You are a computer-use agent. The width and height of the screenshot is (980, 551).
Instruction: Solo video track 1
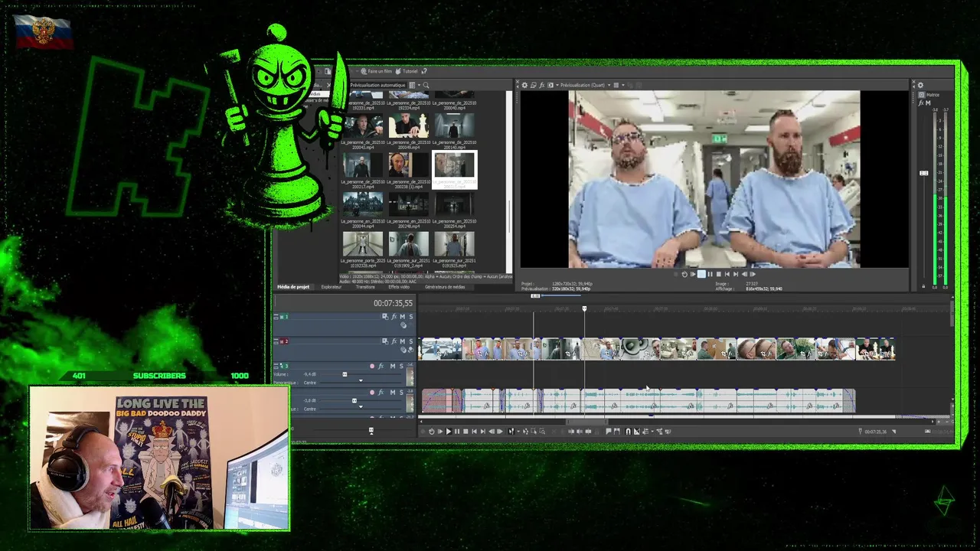pos(411,317)
